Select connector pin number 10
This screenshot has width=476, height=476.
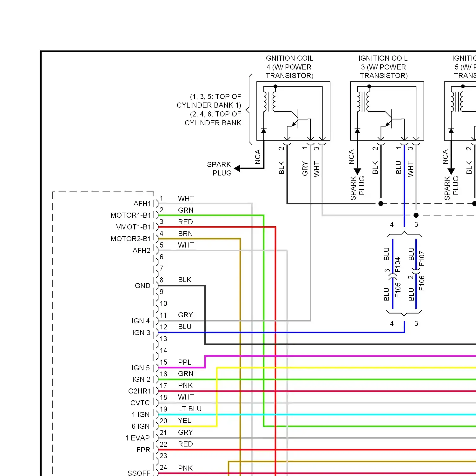point(163,303)
